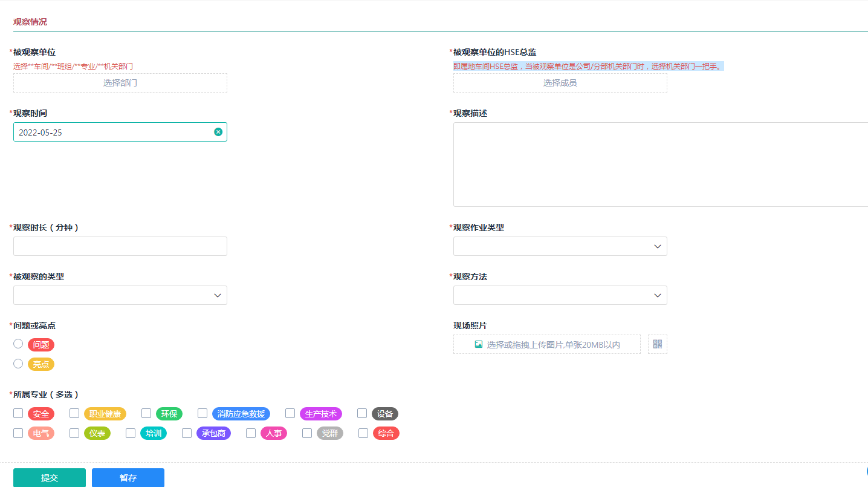
Task: Check the 安全 specialty checkbox
Action: point(18,413)
